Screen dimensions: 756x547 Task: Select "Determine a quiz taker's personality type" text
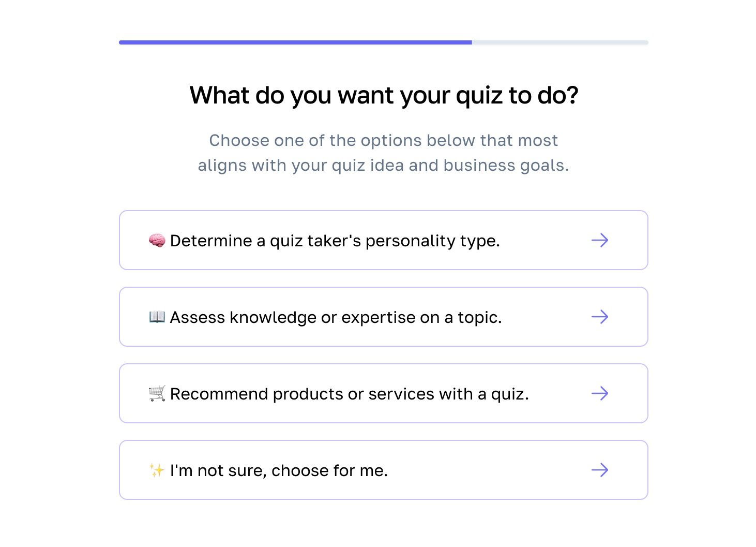click(335, 241)
